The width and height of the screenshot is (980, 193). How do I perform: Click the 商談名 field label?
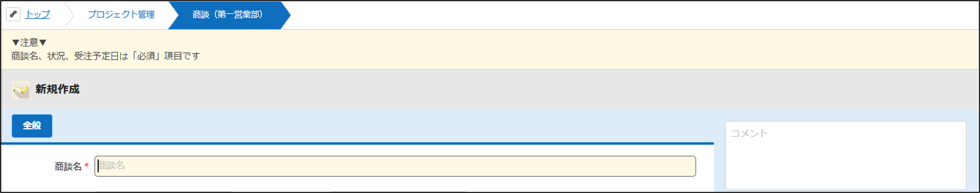click(68, 167)
